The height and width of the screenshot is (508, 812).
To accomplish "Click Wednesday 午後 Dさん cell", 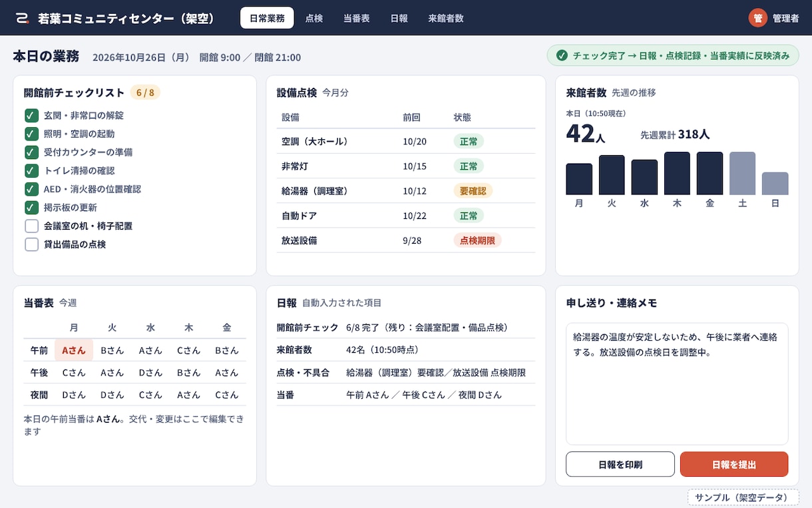I will coord(150,373).
